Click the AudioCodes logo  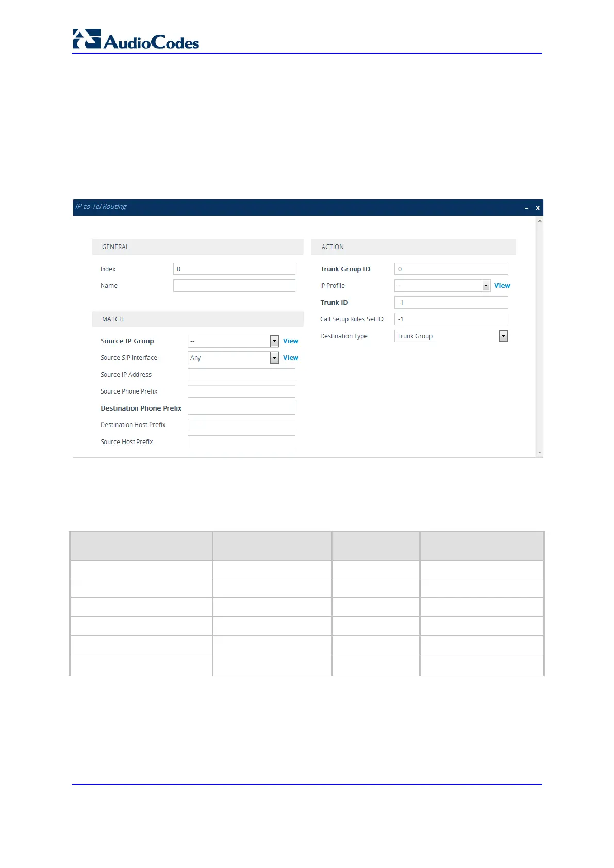tap(136, 40)
